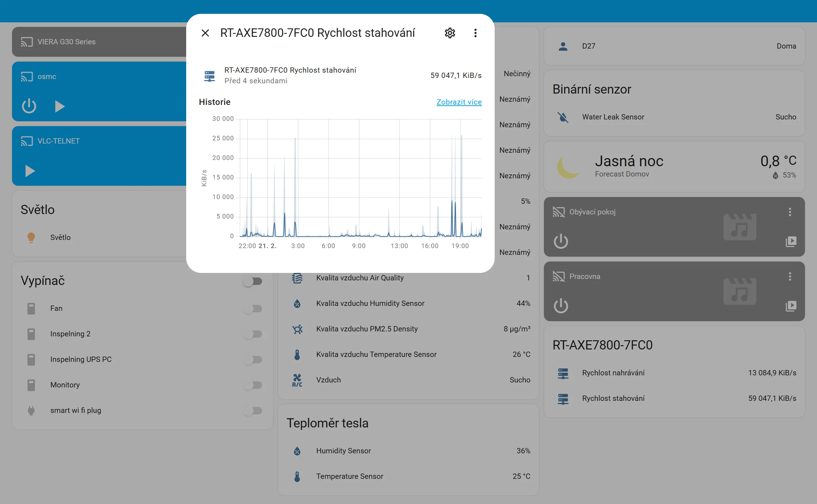Click Kvalita vzduchu Temperature Sensor thermometer icon

tap(297, 354)
